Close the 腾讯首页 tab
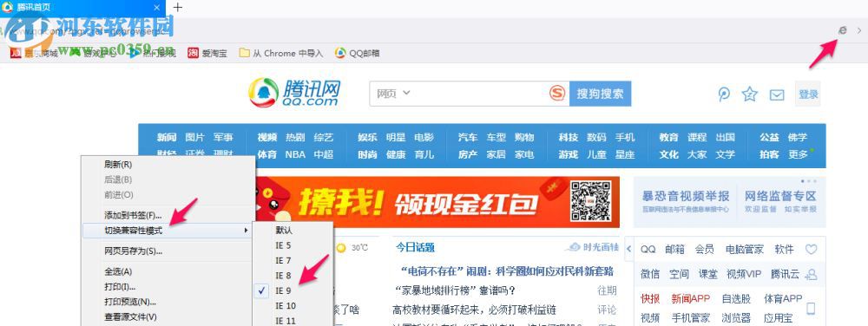The image size is (868, 326). tap(156, 8)
